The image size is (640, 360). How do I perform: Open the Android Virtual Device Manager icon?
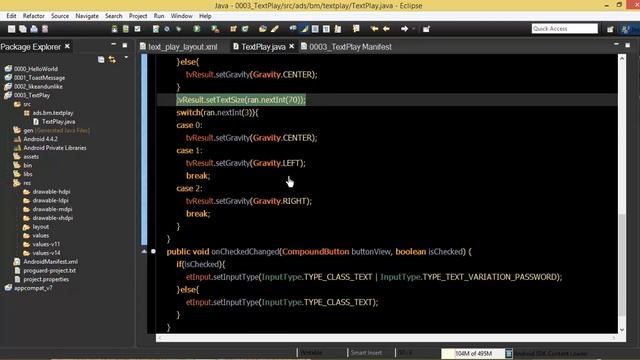(x=126, y=29)
